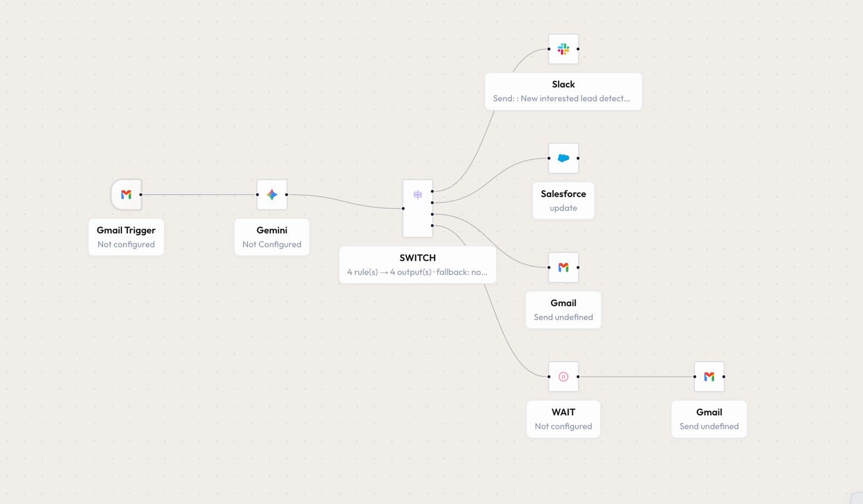Click the output port of the last Gmail node
863x504 pixels.
point(724,377)
